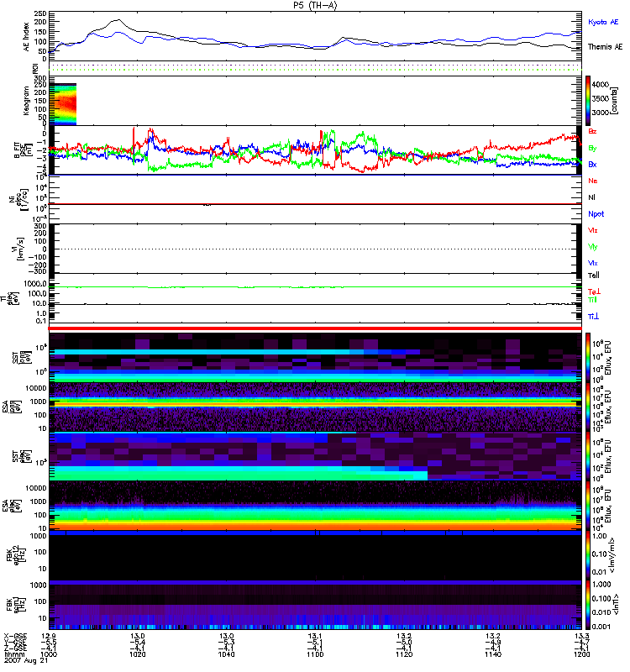Click the blue Bx legend label

point(593,164)
